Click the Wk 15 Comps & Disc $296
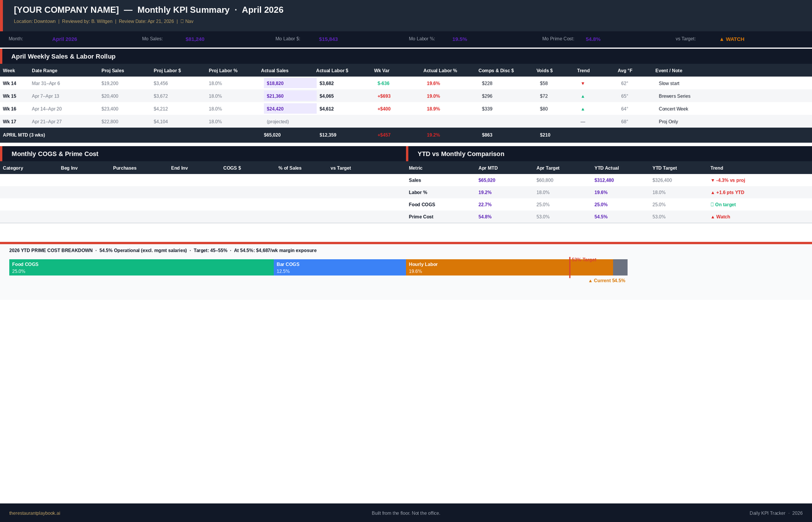The image size is (812, 522). point(487,96)
